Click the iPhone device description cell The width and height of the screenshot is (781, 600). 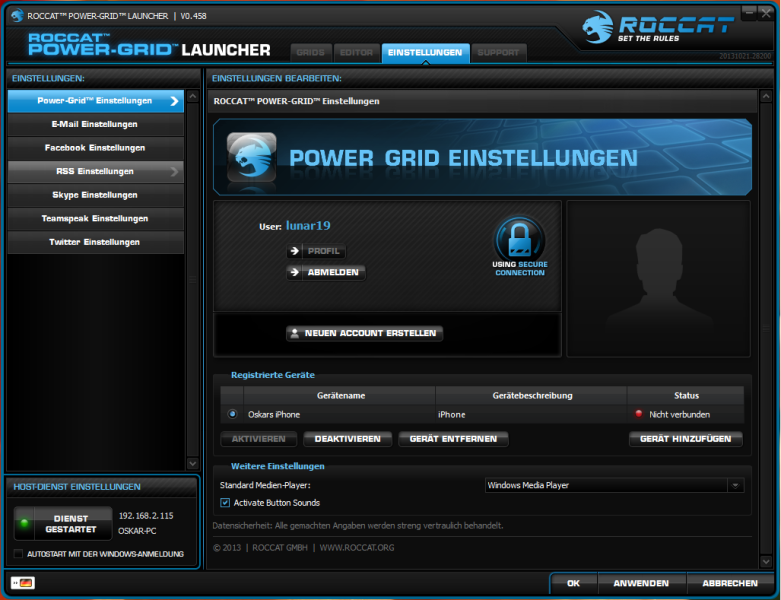point(531,414)
